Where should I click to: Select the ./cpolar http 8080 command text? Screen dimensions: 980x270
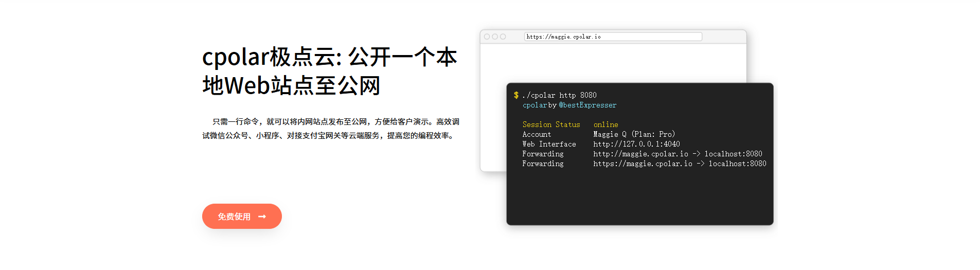point(559,95)
